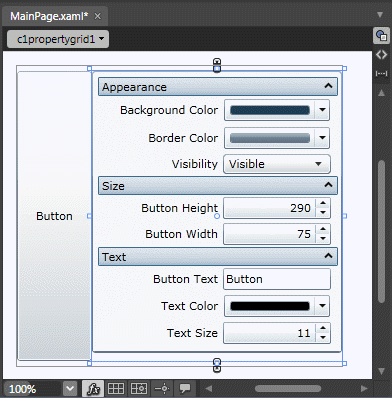This screenshot has height=398, width=392.
Task: Increase Button Height with up arrow
Action: coord(323,203)
